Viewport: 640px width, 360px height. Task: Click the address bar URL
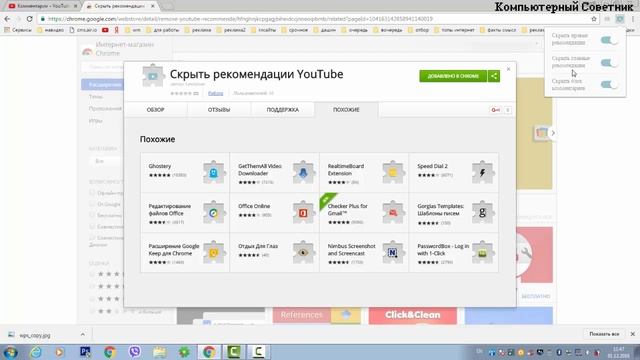[240, 19]
